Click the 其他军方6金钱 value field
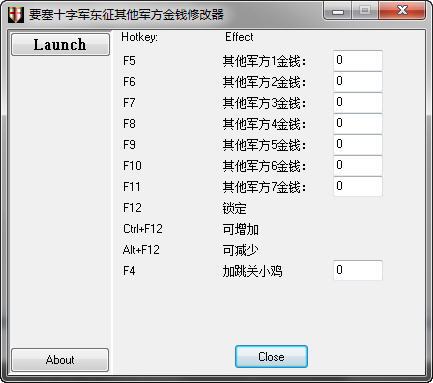 click(358, 166)
